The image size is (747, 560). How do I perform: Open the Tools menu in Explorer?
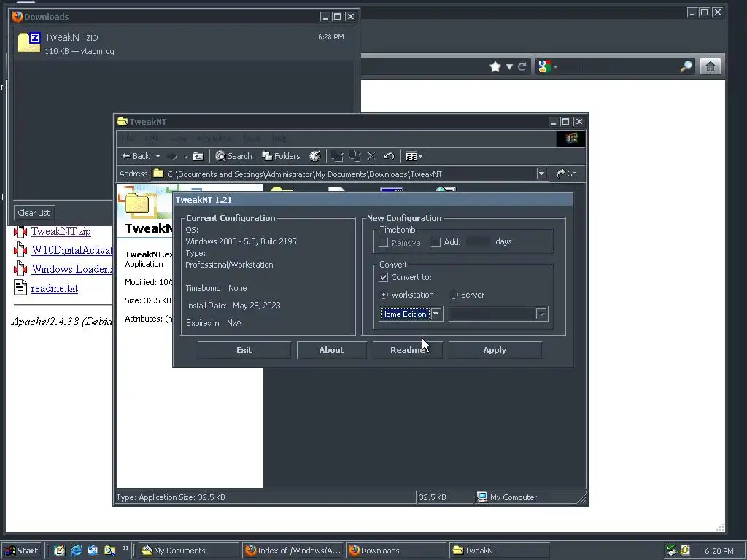coord(252,139)
